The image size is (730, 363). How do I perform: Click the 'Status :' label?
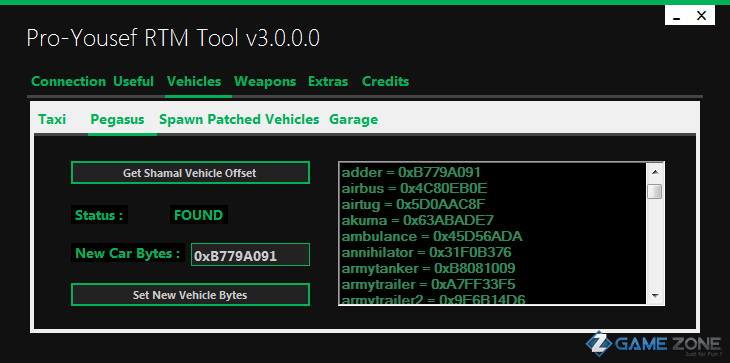99,215
